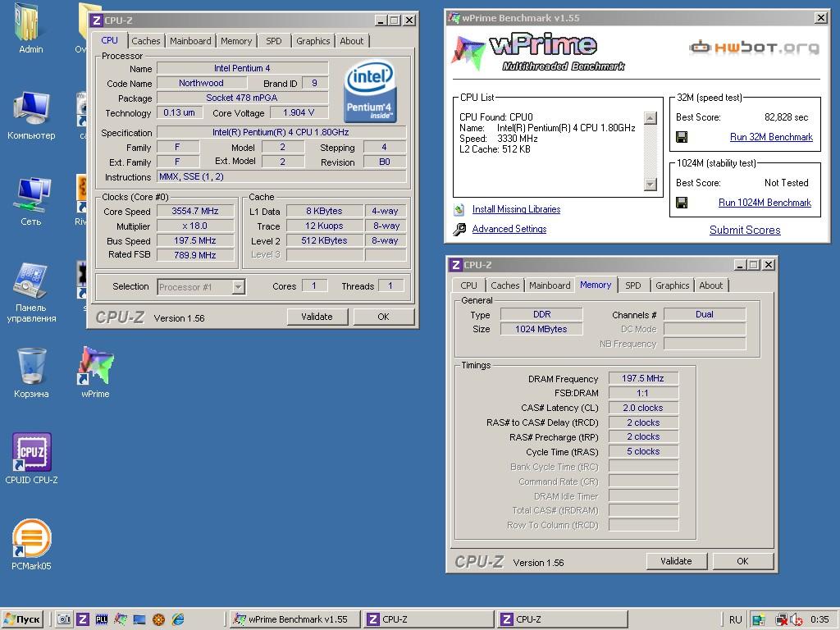This screenshot has width=840, height=630.
Task: Click the Submit Scores link
Action: click(x=745, y=230)
